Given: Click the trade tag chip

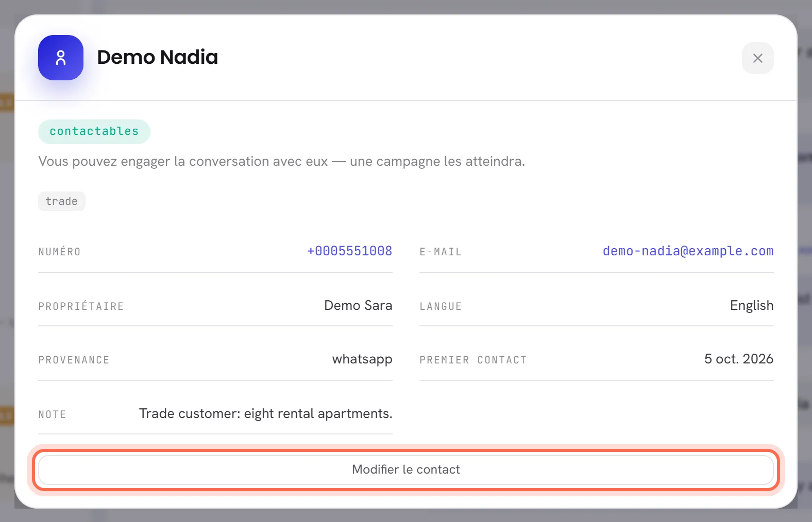Looking at the screenshot, I should [x=62, y=201].
